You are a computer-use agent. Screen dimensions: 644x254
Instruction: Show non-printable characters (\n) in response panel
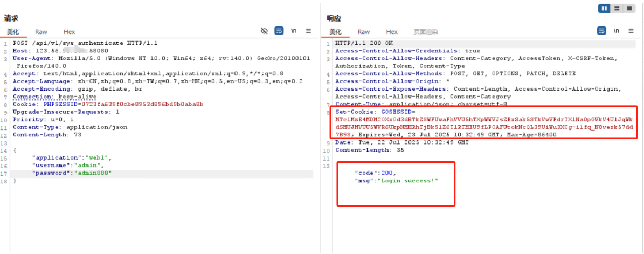pyautogui.click(x=616, y=31)
